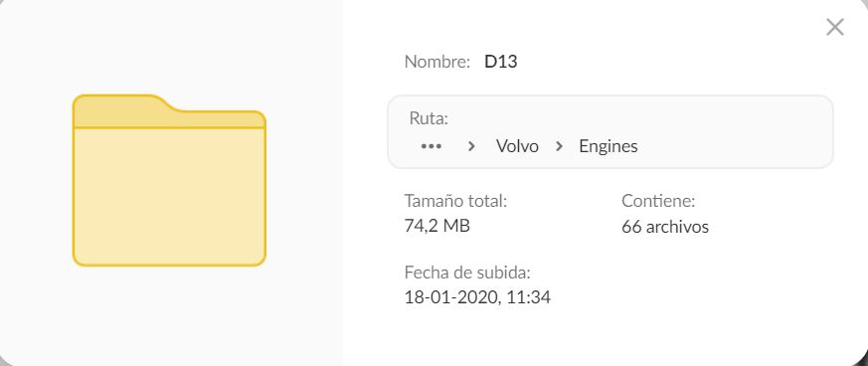Screen dimensions: 868x366
Task: Open the Engines folder in breadcrumb
Action: coord(608,146)
